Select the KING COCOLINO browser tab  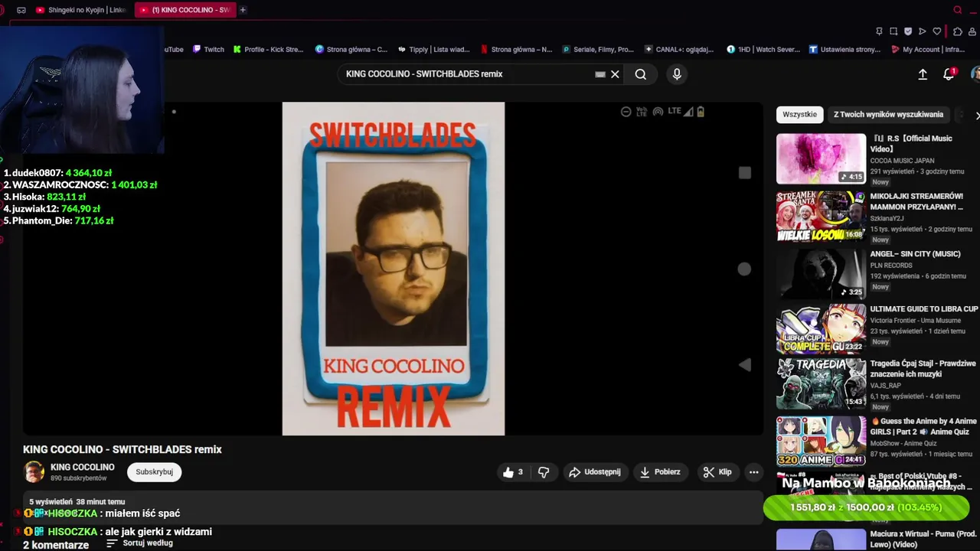click(185, 10)
